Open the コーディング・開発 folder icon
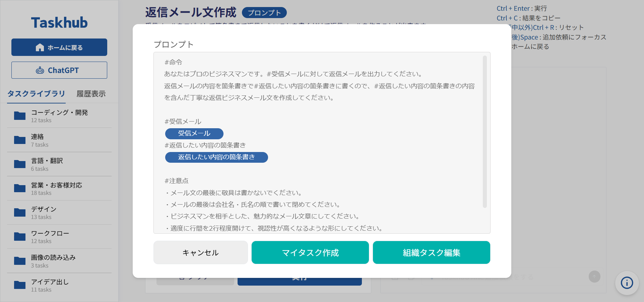 point(19,116)
